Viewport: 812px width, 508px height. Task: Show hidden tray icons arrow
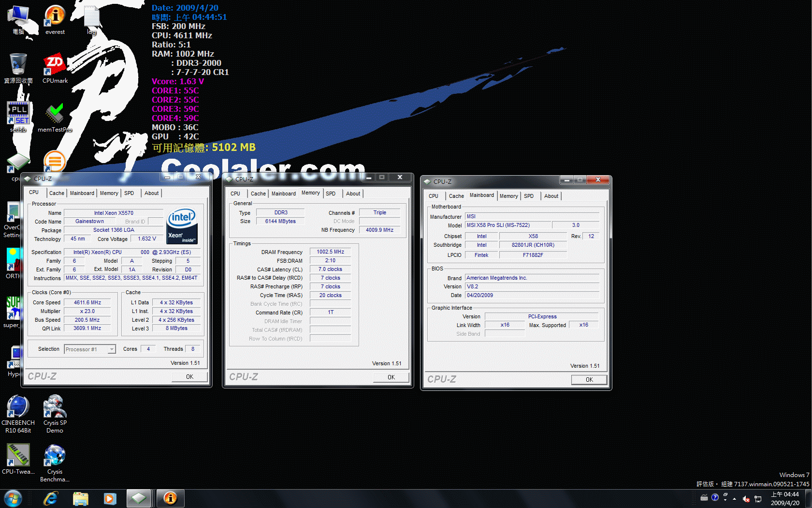pos(735,499)
